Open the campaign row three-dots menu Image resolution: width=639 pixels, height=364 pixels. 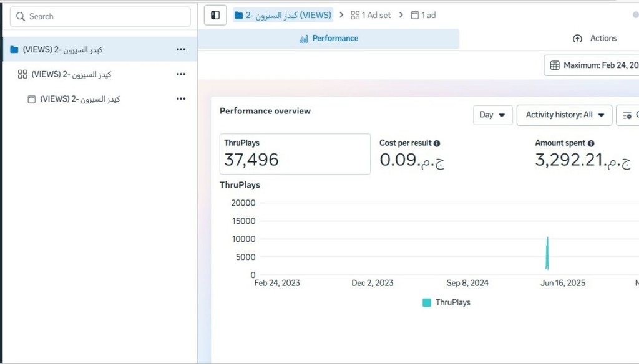(x=181, y=49)
